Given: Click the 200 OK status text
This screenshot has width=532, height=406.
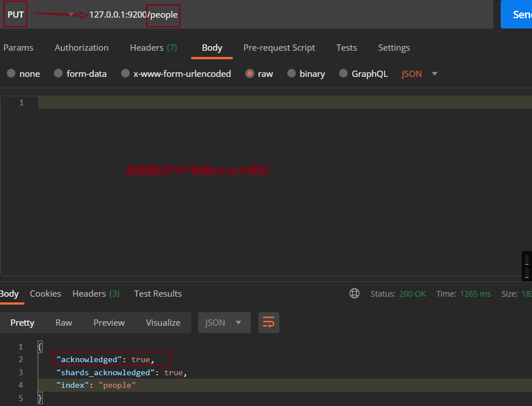Looking at the screenshot, I should (x=413, y=294).
